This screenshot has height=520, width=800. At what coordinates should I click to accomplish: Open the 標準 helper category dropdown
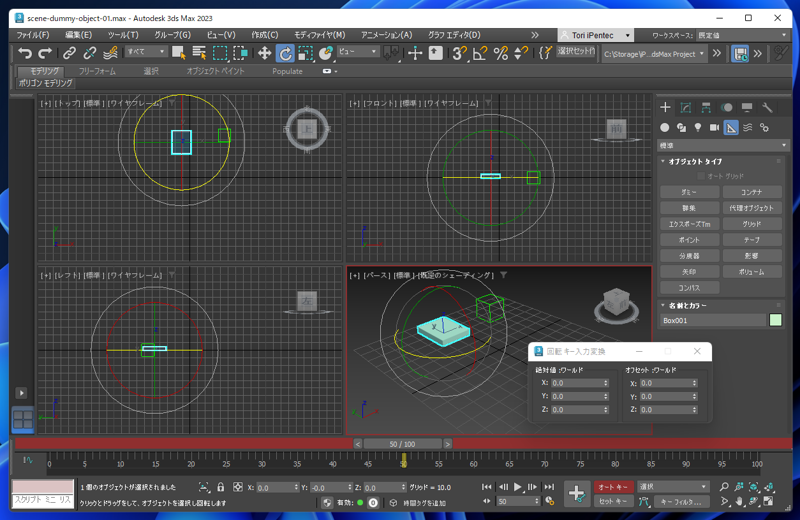point(723,145)
